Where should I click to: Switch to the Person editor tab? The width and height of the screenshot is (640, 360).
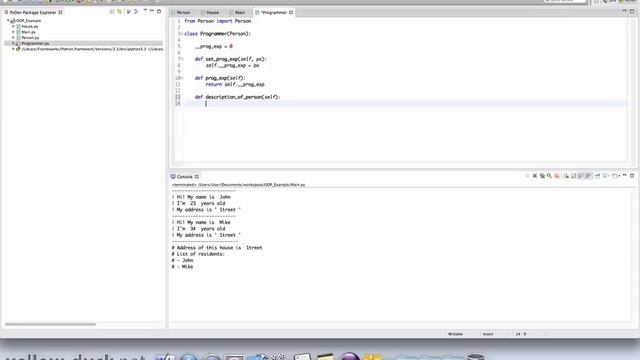[x=183, y=13]
